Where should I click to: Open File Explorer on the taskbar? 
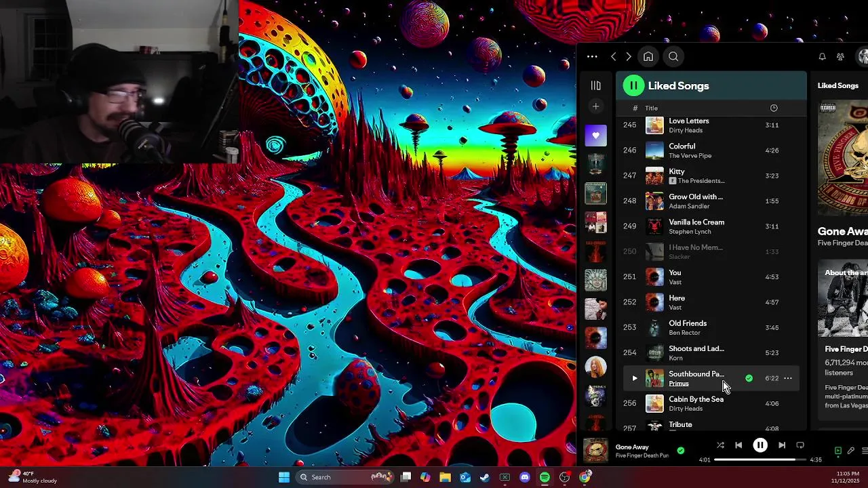pyautogui.click(x=445, y=477)
